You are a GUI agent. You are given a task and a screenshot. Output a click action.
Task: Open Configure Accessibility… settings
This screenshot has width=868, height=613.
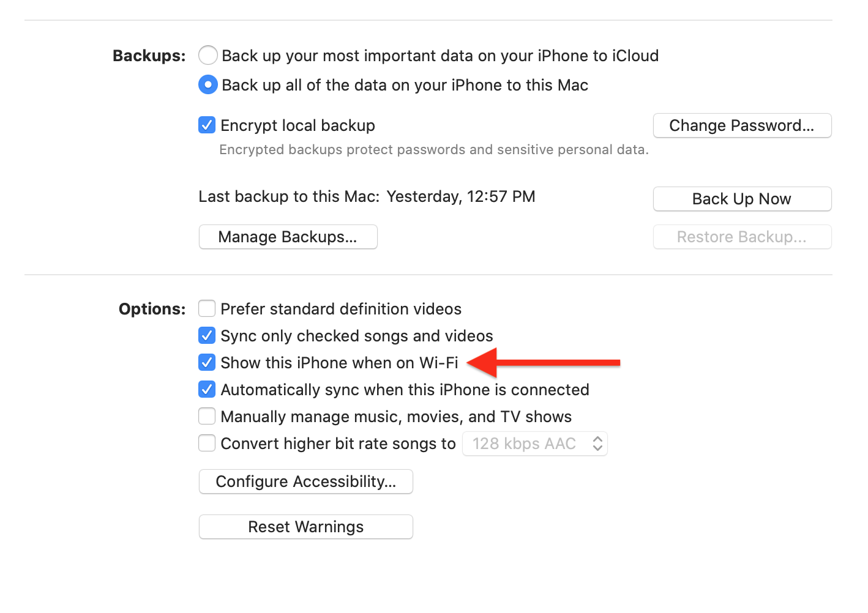pyautogui.click(x=305, y=481)
